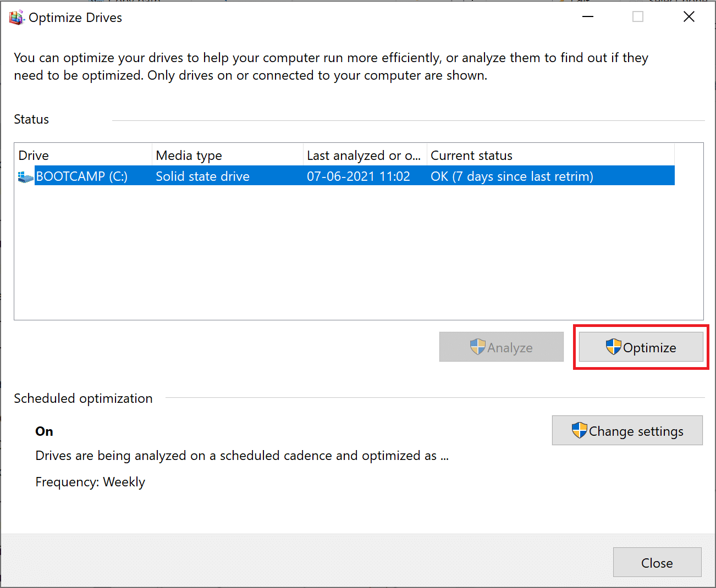The width and height of the screenshot is (716, 588).
Task: Sort drives by the Drive column header
Action: [82, 155]
